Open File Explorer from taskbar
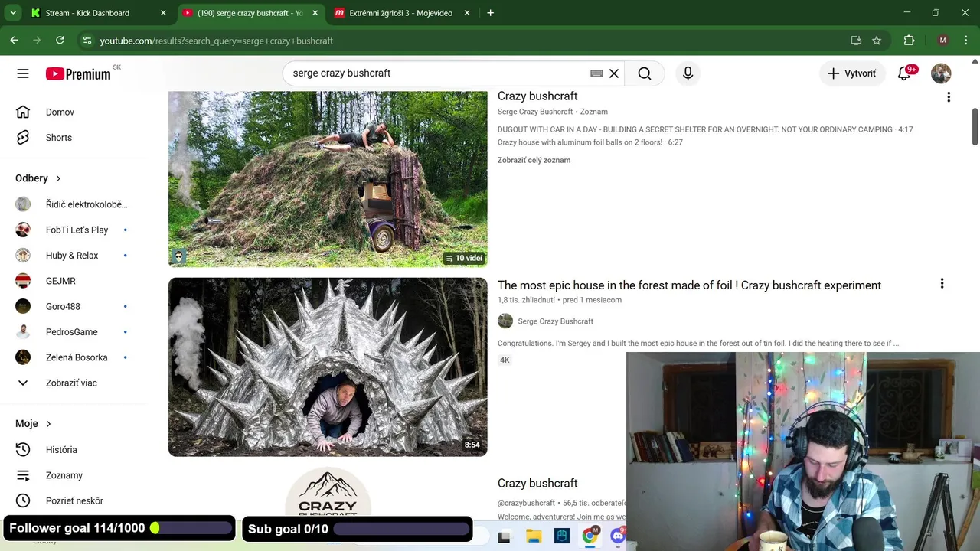Viewport: 980px width, 551px height. coord(534,536)
